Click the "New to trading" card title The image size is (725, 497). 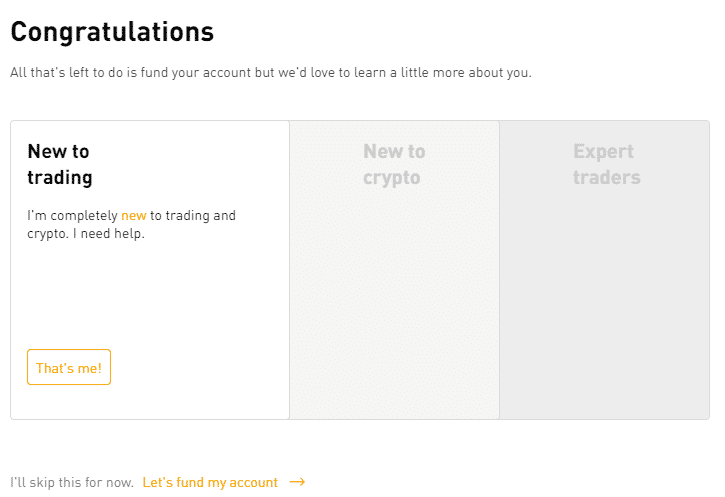(x=59, y=165)
